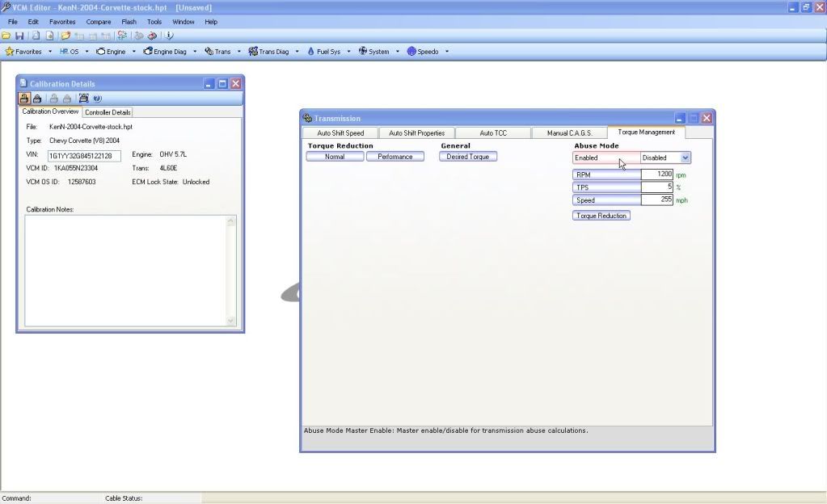Screen dimensions: 827x504
Task: Select the Manual C.A.G.S. tab
Action: tap(569, 132)
